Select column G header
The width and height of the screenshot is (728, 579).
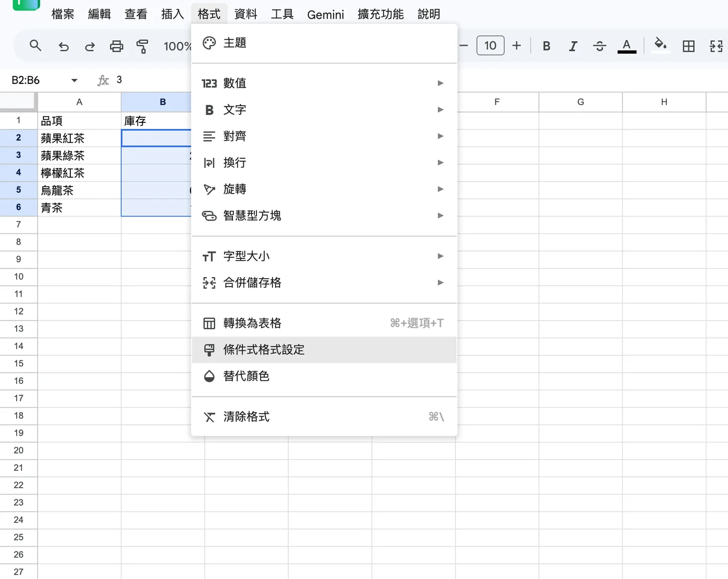tap(580, 102)
